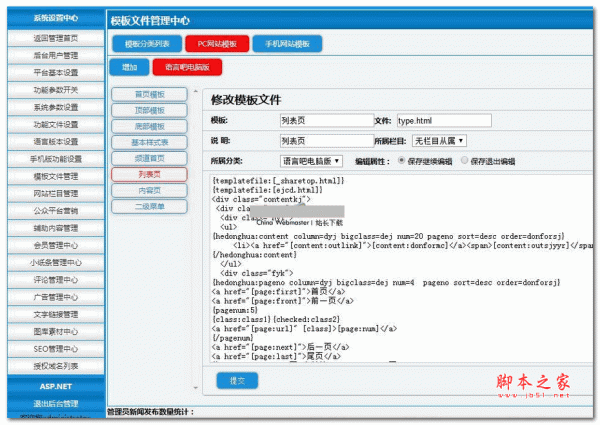Open 语言版本设置 sidebar entry
The image size is (600, 425).
tap(55, 142)
